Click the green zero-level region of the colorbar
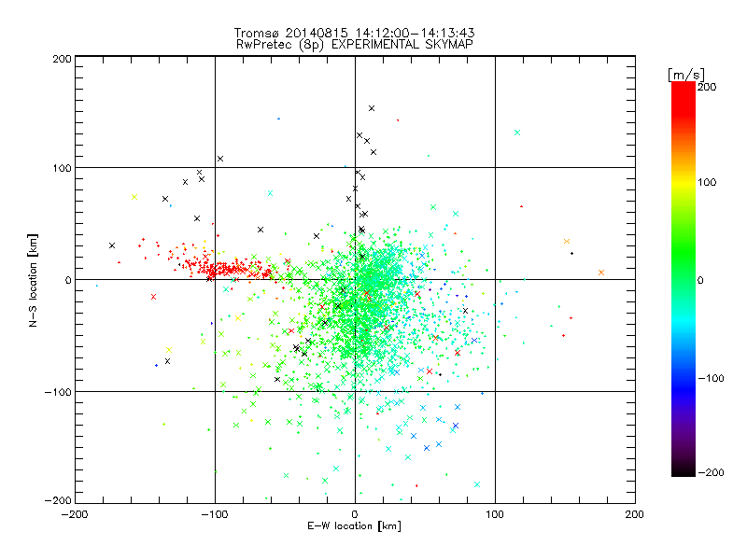747x560 pixels. [x=684, y=279]
